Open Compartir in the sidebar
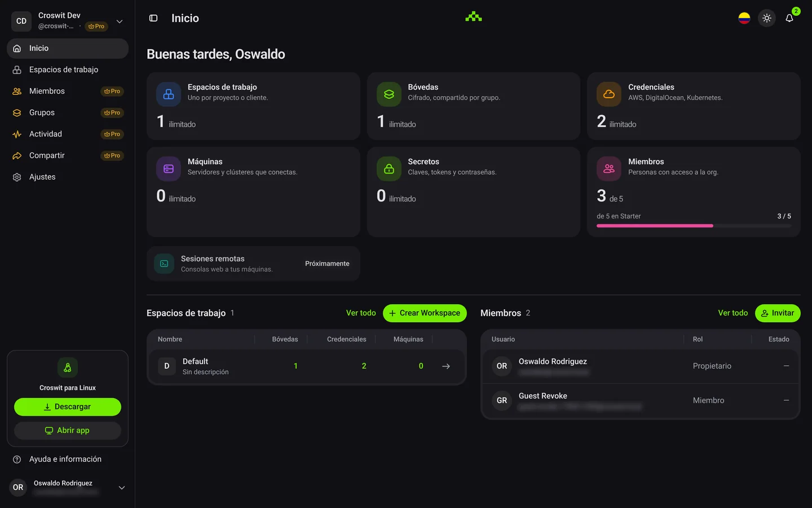The image size is (812, 508). (68, 156)
